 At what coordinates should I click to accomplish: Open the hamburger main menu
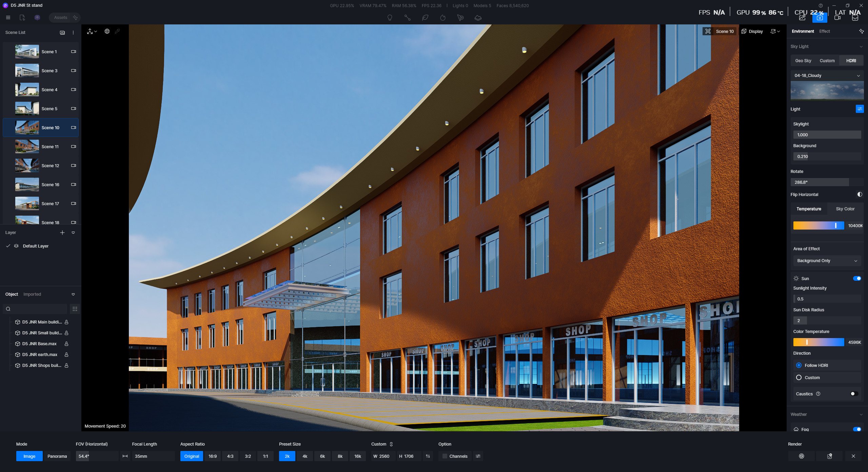click(8, 18)
